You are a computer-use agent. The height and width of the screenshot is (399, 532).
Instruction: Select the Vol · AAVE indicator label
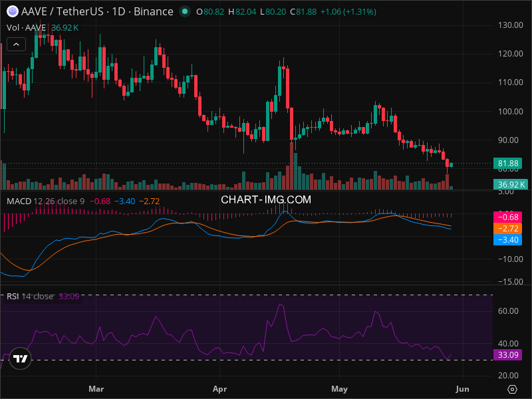pyautogui.click(x=26, y=27)
